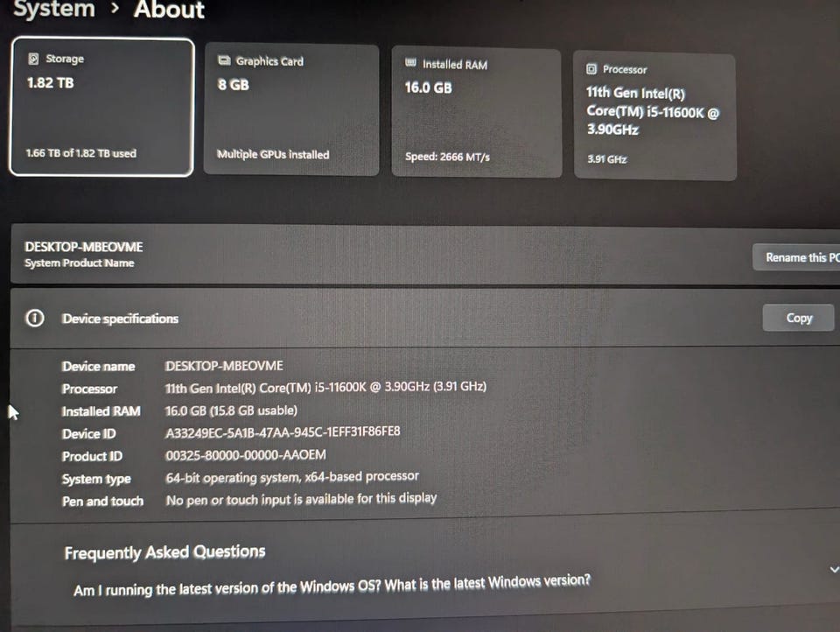Screen dimensions: 840x632
Task: Click the Frequently Asked Questions heading
Action: coord(164,552)
